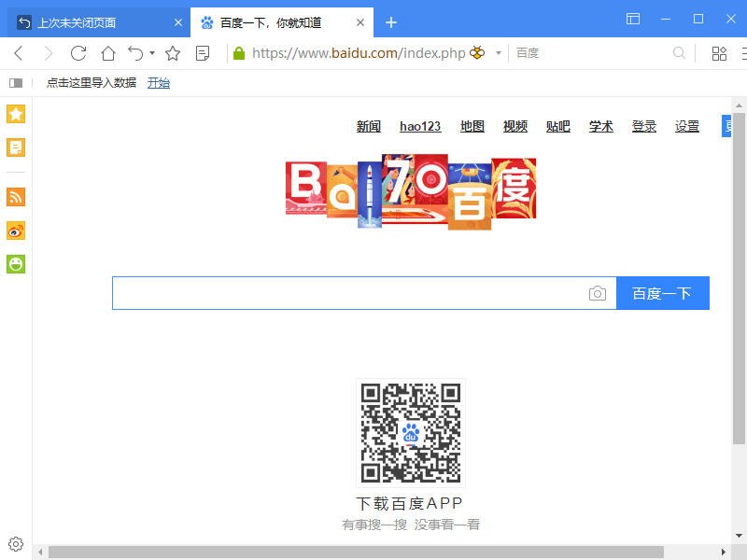Toggle the sidebar panel icon in bookmarks bar
Screen dimensions: 747x560
16,83
